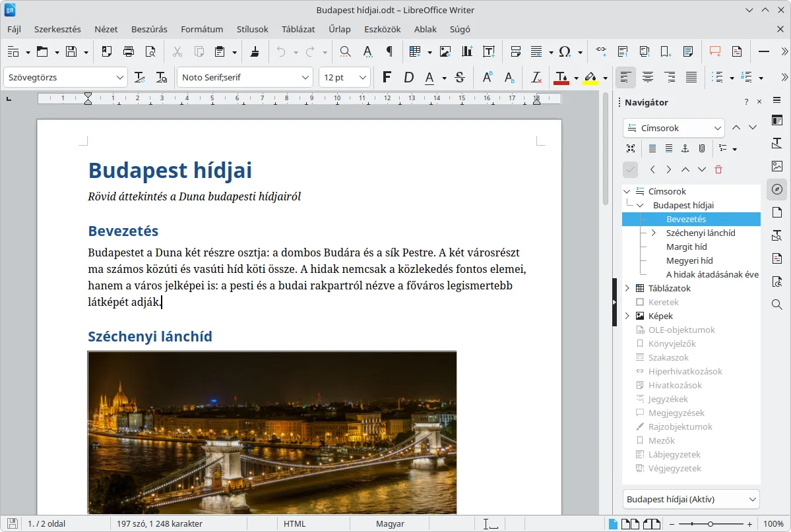Open the Eszközök menu

[383, 29]
